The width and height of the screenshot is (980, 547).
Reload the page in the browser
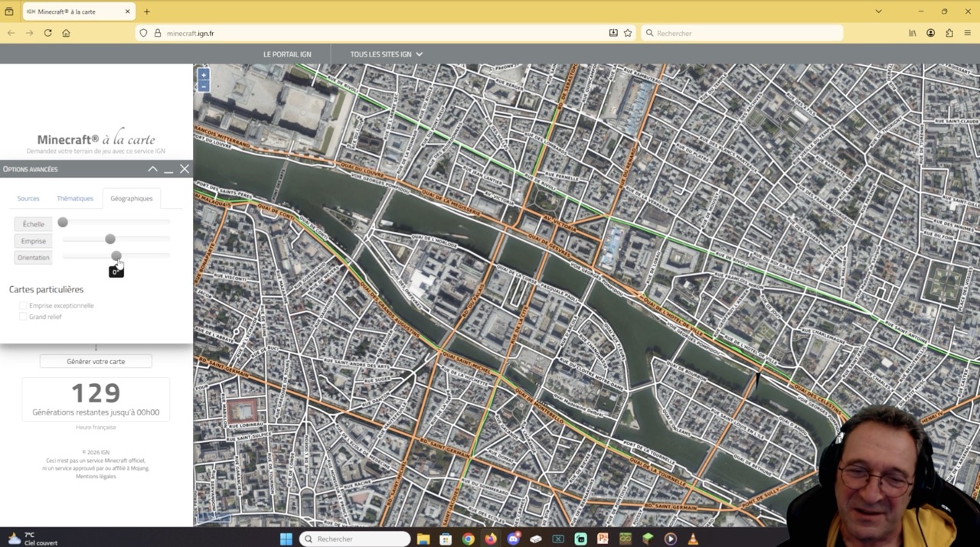(x=47, y=33)
